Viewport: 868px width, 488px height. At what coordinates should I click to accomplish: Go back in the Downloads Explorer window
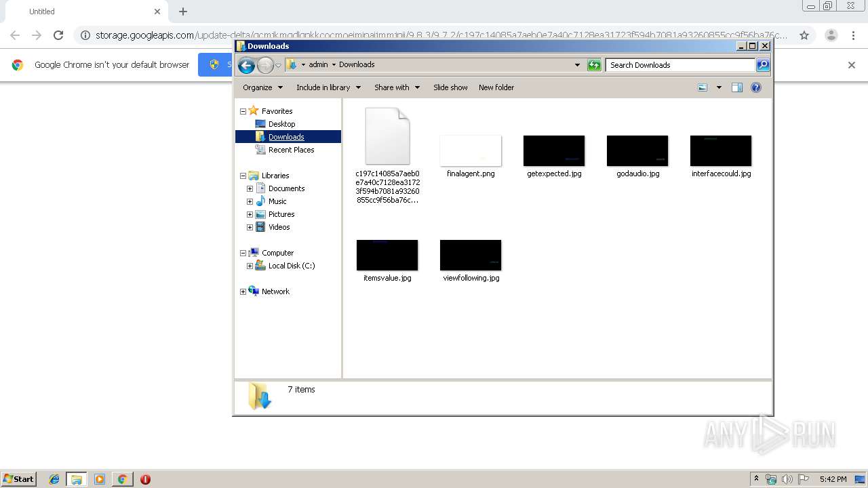click(246, 65)
